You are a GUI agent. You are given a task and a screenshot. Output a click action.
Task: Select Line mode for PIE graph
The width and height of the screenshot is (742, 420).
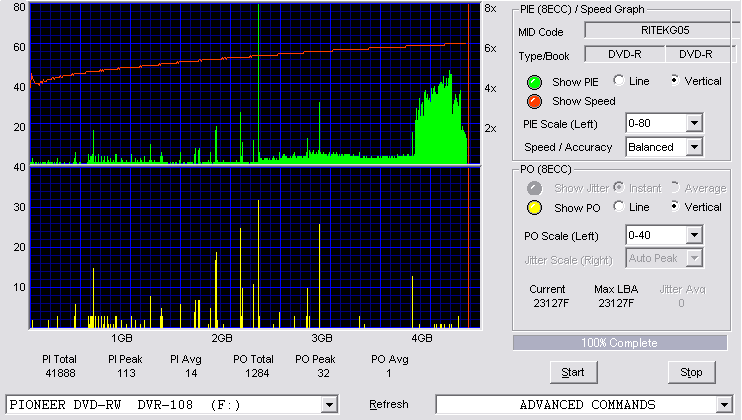[x=618, y=80]
